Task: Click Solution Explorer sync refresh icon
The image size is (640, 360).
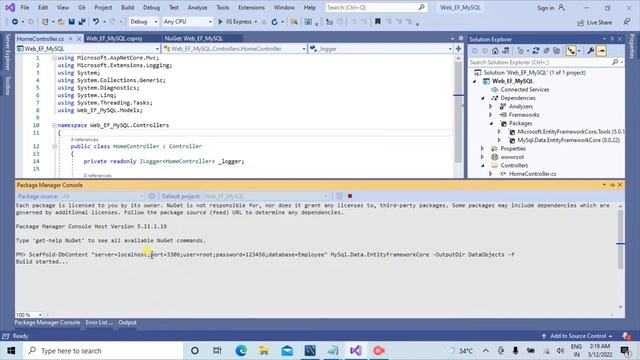Action: 536,51
